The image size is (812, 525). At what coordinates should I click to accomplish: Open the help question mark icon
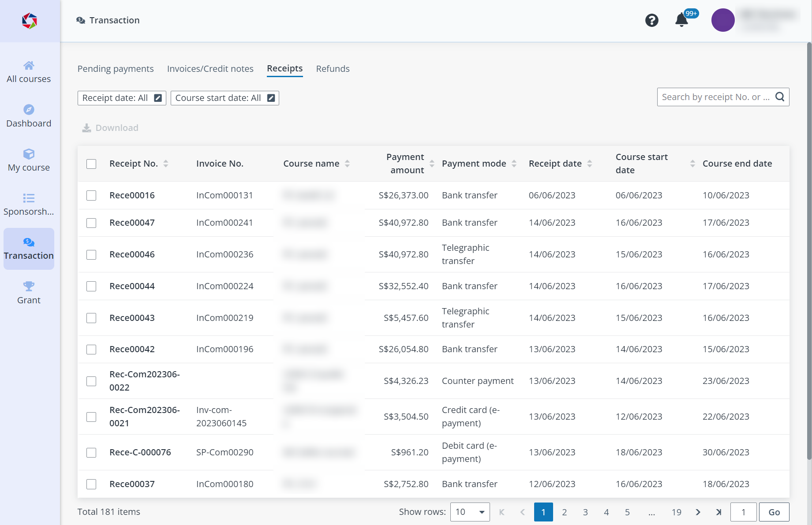[x=651, y=20]
